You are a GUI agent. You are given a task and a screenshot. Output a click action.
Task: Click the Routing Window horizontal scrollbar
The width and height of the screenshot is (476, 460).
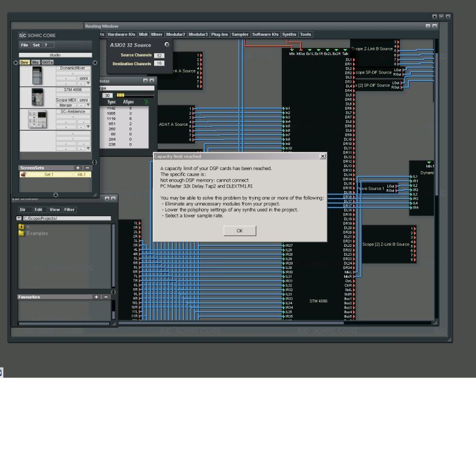point(231,323)
